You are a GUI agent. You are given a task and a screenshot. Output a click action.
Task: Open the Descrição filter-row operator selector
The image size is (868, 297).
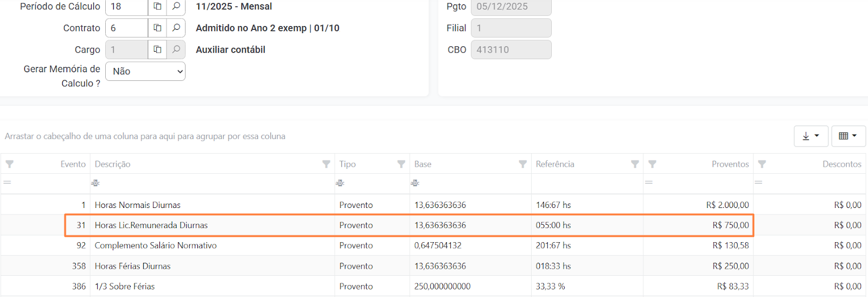click(95, 183)
